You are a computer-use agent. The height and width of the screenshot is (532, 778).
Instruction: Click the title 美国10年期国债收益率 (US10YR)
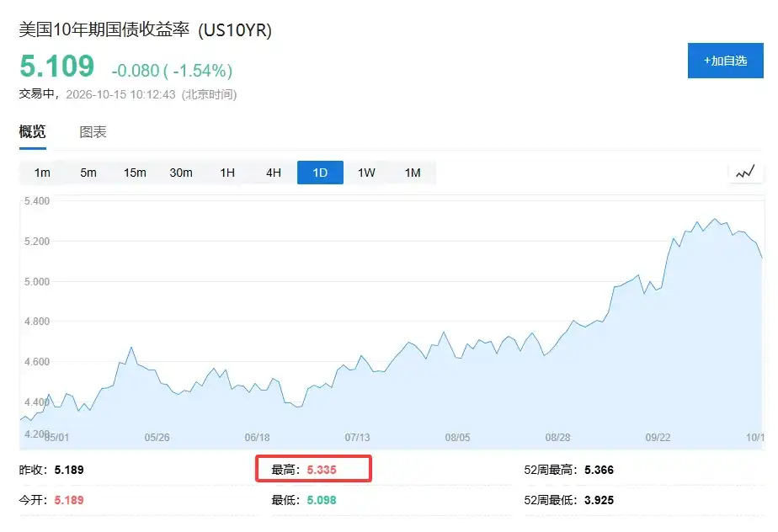coord(146,29)
